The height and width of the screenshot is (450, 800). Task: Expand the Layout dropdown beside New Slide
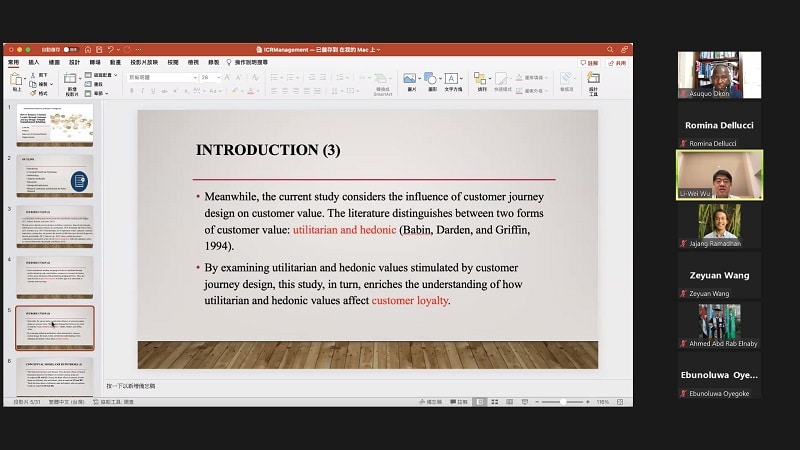pyautogui.click(x=103, y=75)
